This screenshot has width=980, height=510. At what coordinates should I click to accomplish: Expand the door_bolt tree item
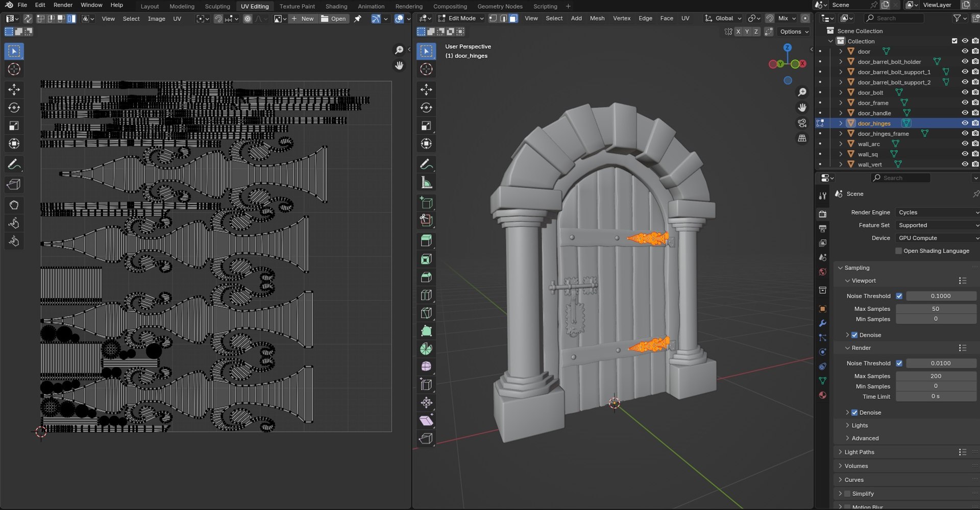pyautogui.click(x=841, y=92)
